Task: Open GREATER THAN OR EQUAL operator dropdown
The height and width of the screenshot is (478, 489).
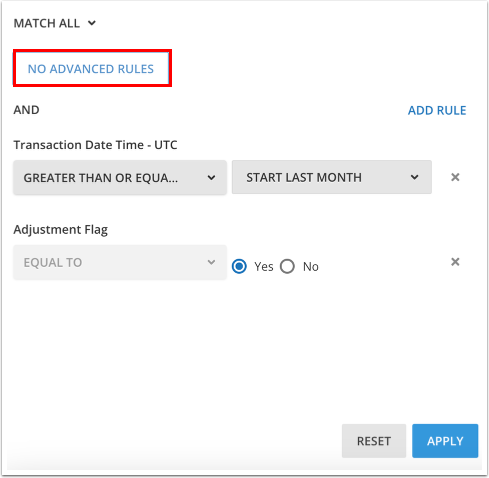Action: pos(120,177)
